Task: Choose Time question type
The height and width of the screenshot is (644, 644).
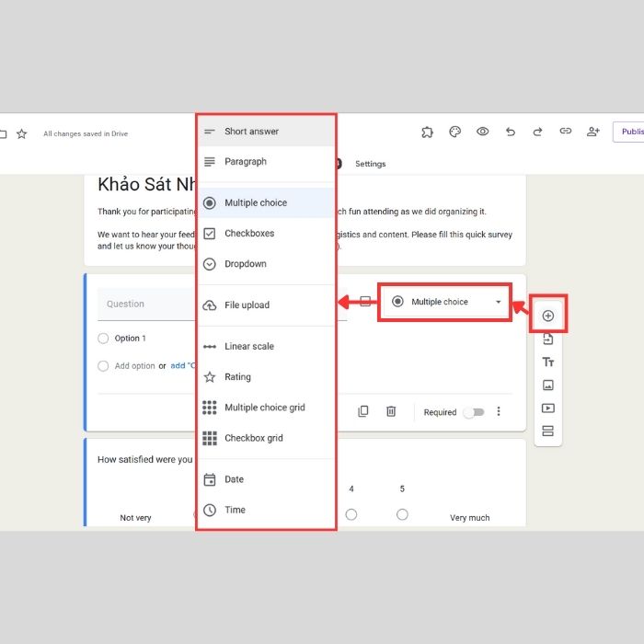Action: click(x=266, y=510)
